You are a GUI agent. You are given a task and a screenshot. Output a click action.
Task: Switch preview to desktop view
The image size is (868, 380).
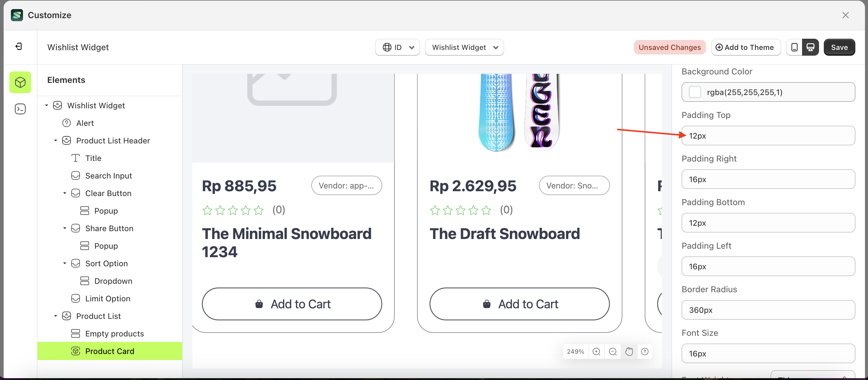(810, 47)
